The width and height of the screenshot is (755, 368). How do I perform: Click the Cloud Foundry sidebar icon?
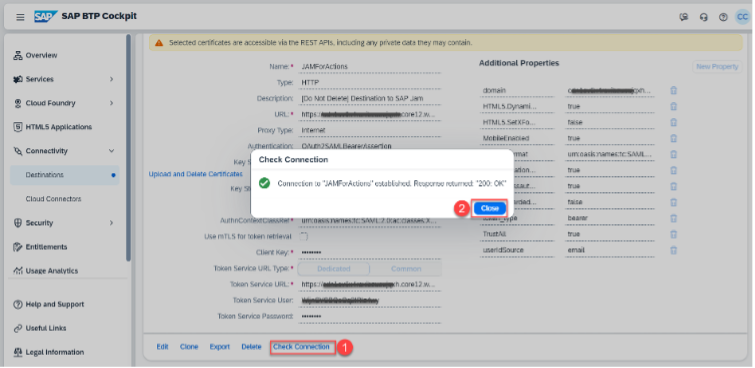click(x=18, y=103)
